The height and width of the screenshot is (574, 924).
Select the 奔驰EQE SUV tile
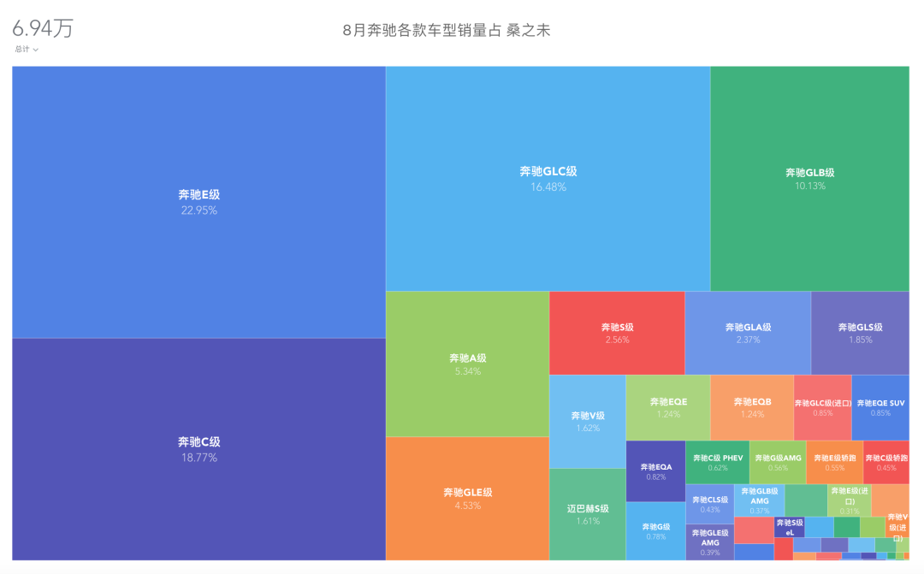tap(880, 407)
